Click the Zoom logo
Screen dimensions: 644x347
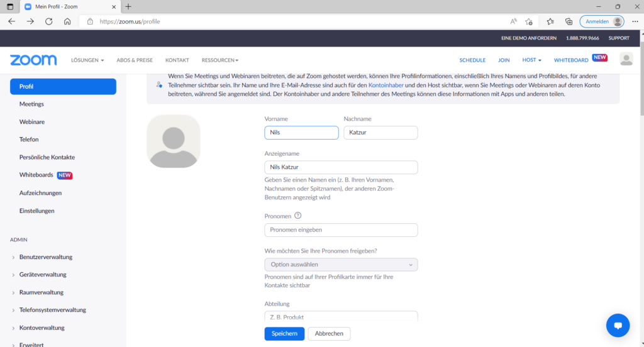(33, 60)
